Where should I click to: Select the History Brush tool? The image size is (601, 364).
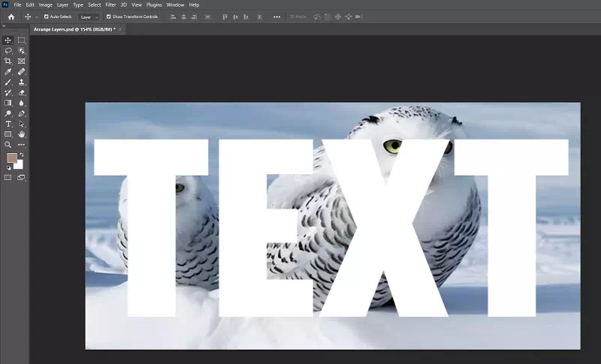[8, 92]
